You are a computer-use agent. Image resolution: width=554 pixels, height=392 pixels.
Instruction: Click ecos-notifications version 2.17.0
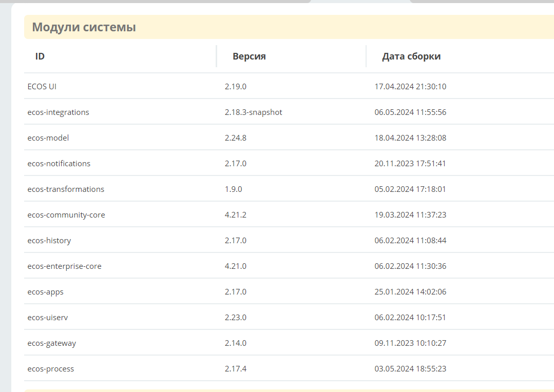(236, 164)
